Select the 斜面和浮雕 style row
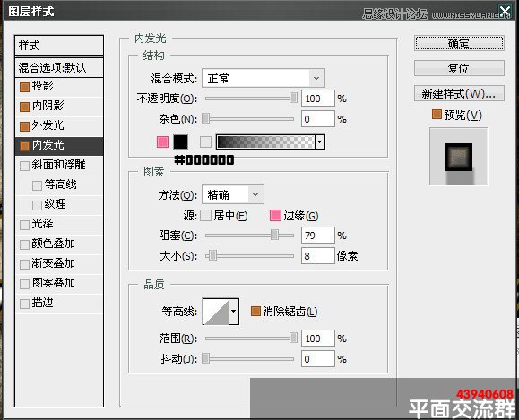The height and width of the screenshot is (420, 519). click(x=59, y=166)
